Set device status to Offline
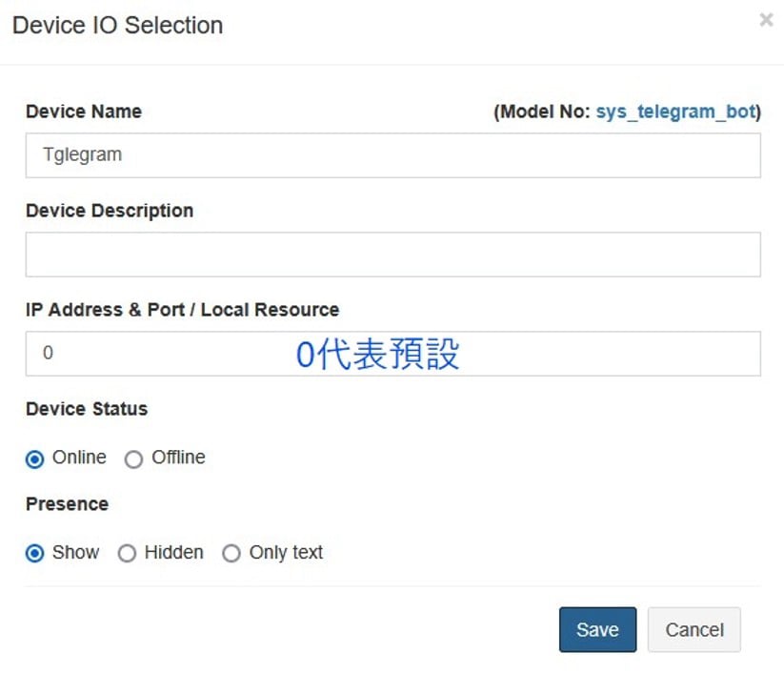 point(134,459)
